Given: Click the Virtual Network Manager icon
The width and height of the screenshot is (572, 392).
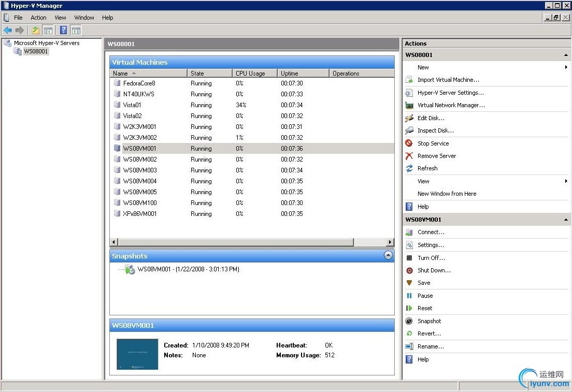Looking at the screenshot, I should (x=409, y=105).
